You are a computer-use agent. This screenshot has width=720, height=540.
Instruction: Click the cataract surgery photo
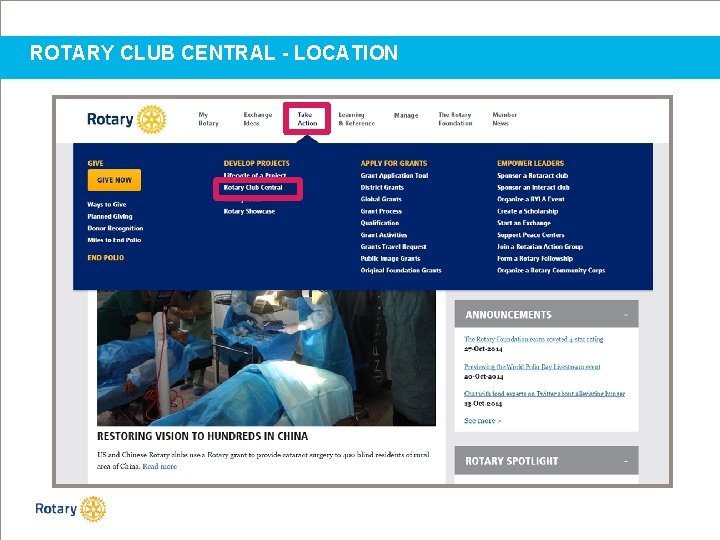tap(266, 358)
